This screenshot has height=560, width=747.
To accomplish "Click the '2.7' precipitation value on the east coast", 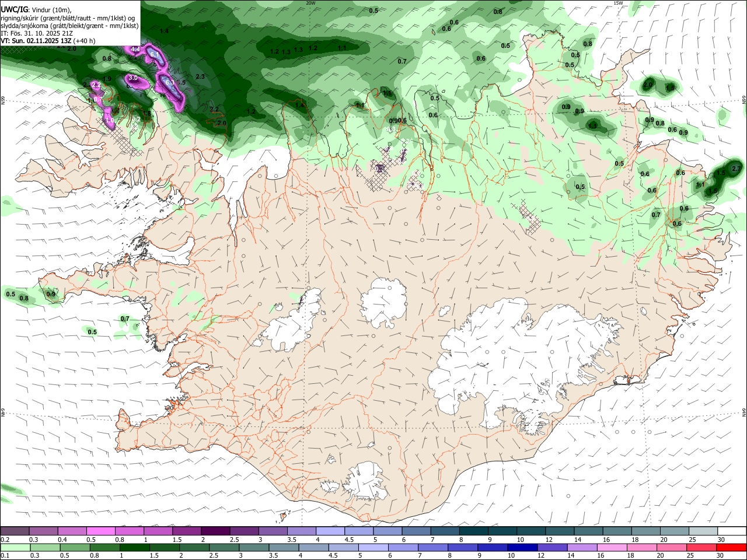I will 736,169.
